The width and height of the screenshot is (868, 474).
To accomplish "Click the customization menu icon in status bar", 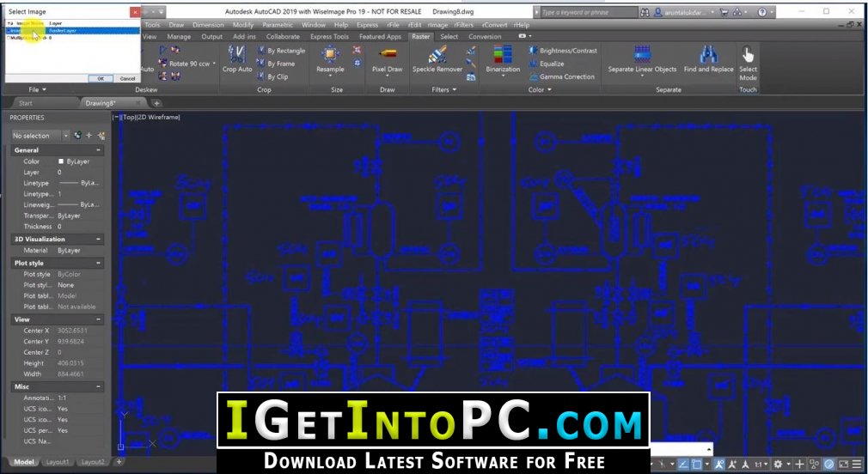I will (x=857, y=464).
